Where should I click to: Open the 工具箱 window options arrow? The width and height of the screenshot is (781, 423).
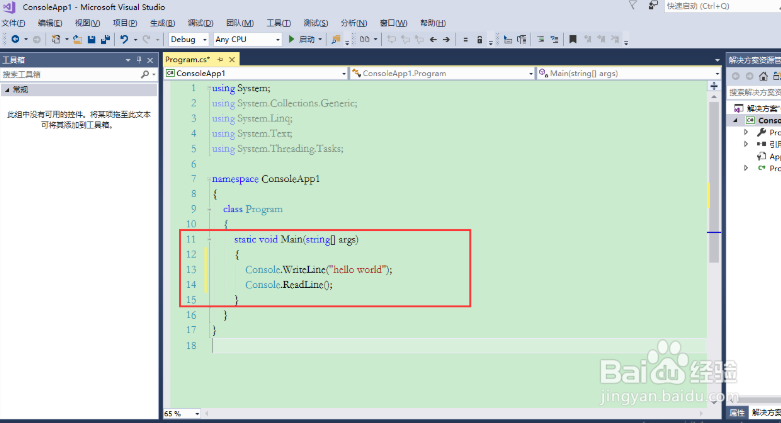point(128,60)
